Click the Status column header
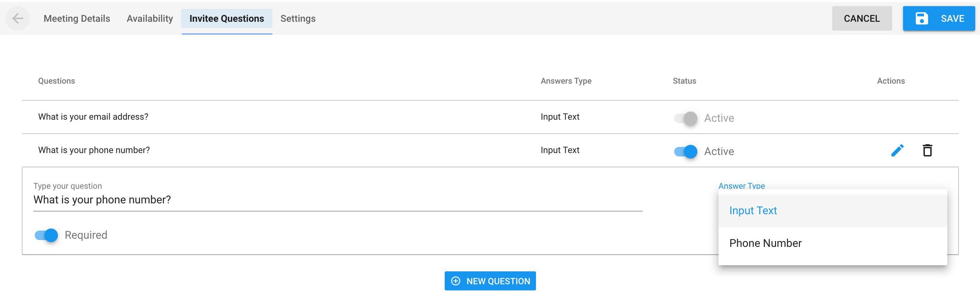The width and height of the screenshot is (980, 304). (x=684, y=81)
